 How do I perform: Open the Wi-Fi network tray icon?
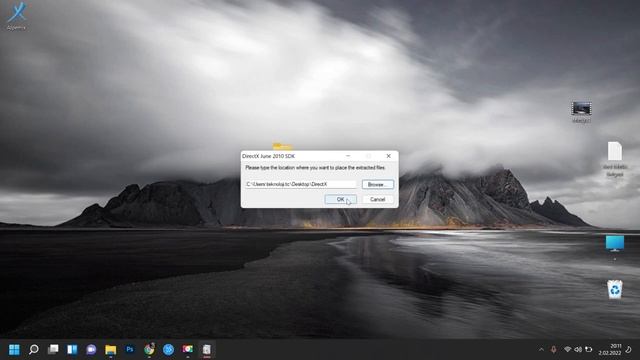coord(567,350)
